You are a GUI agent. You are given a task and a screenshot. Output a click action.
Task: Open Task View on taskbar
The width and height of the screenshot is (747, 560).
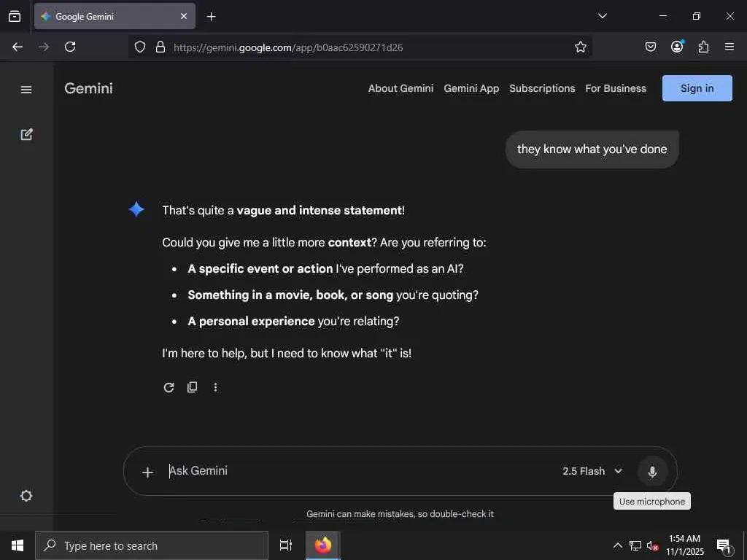pos(285,545)
